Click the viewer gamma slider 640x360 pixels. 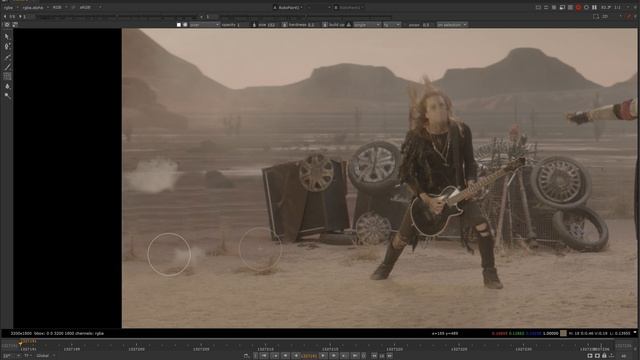click(306, 17)
